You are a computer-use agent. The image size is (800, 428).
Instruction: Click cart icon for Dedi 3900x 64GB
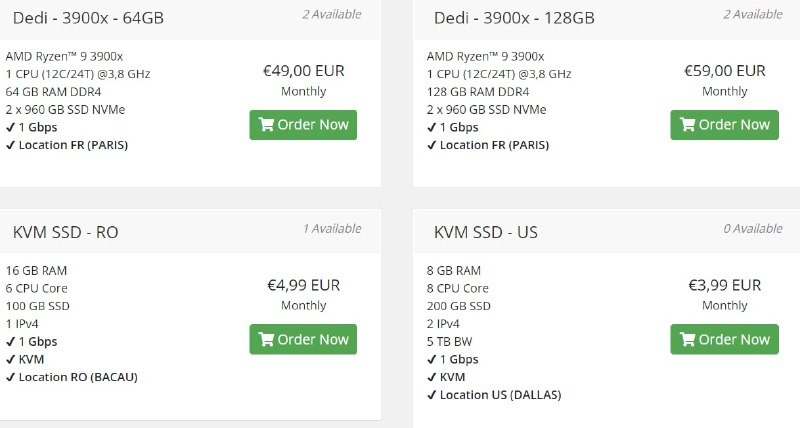coord(266,125)
